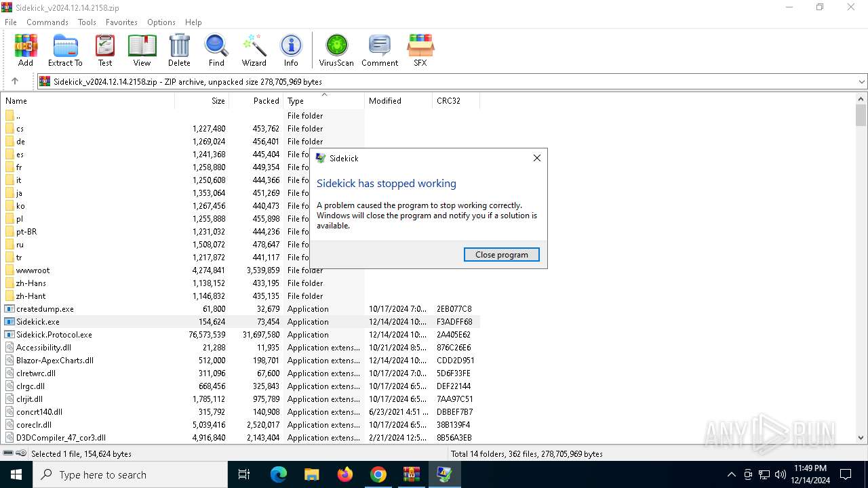Select the Sidekick.exe file
The image size is (868, 488).
pos(241,321)
